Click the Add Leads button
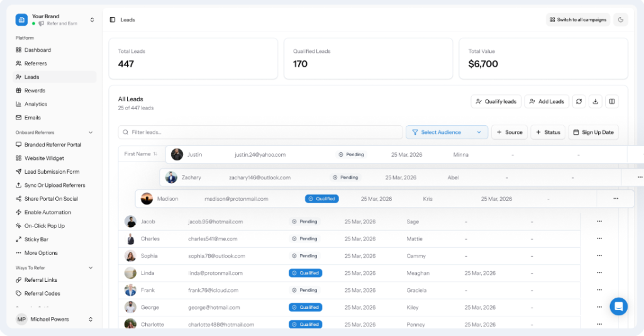This screenshot has width=644, height=336. 547,101
